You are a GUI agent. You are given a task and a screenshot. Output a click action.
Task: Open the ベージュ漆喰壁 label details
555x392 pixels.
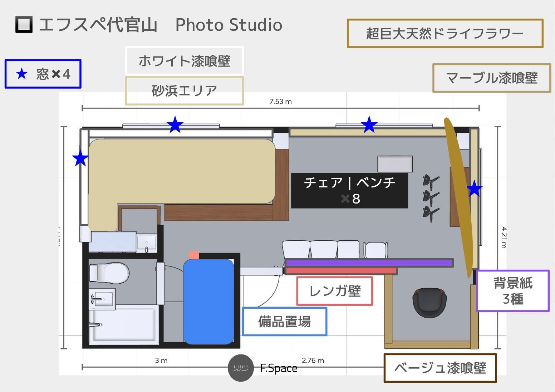[440, 368]
